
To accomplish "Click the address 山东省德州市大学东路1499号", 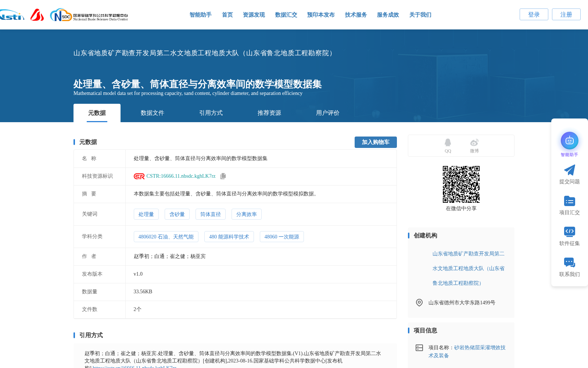I will point(462,302).
